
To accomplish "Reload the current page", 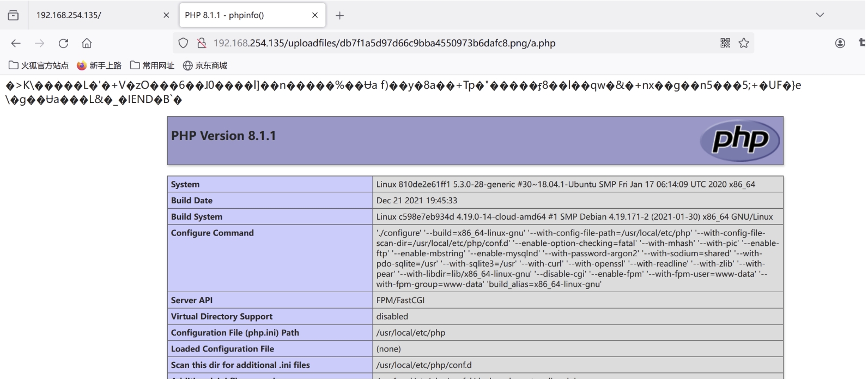I will coord(63,43).
